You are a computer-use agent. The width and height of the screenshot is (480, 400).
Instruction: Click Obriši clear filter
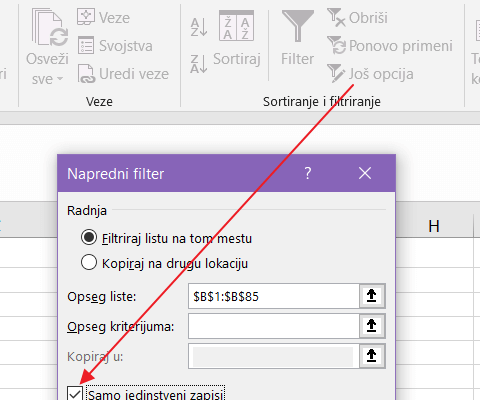pos(357,17)
